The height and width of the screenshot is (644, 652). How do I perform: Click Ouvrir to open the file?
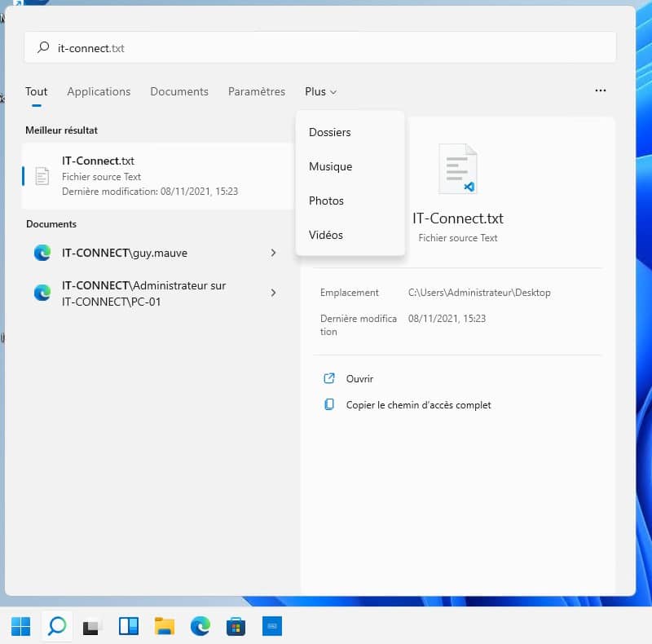click(x=359, y=379)
